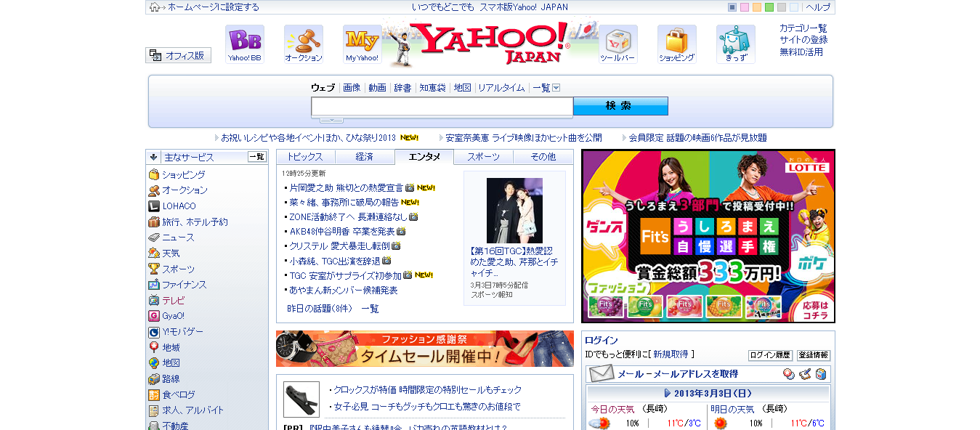
Task: Click camera icon beside 片岡愛之助 headline
Action: (x=410, y=187)
